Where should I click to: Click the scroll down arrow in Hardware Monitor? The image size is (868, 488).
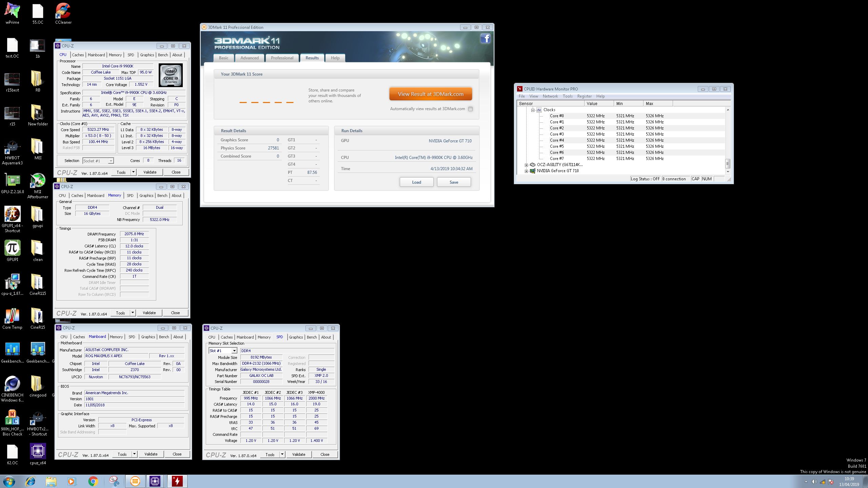coord(728,172)
